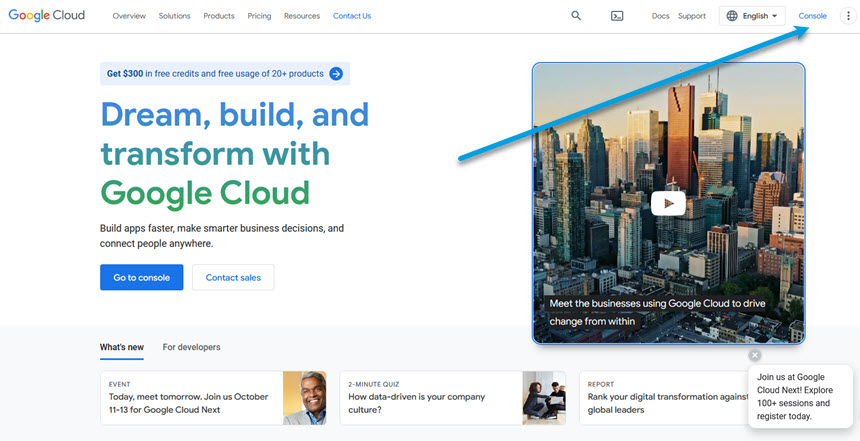Click the globe icon in language selector
Image resolution: width=860 pixels, height=441 pixels.
pos(732,16)
